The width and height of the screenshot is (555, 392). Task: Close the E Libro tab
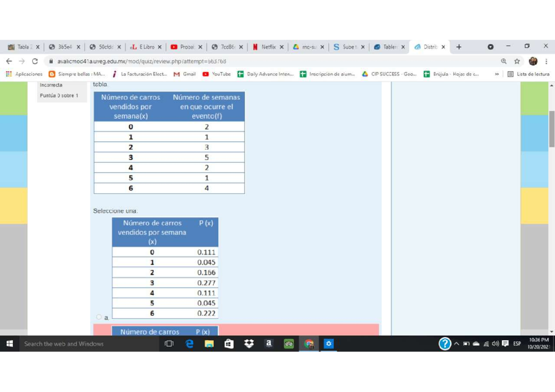tap(160, 47)
